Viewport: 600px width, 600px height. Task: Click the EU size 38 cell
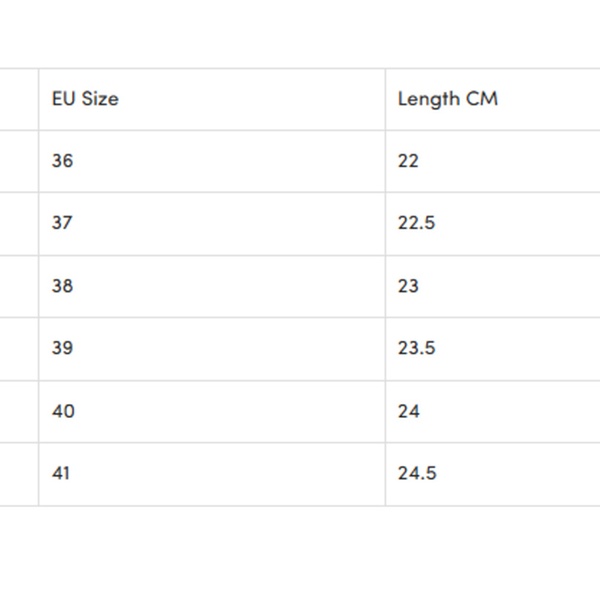[x=63, y=286]
